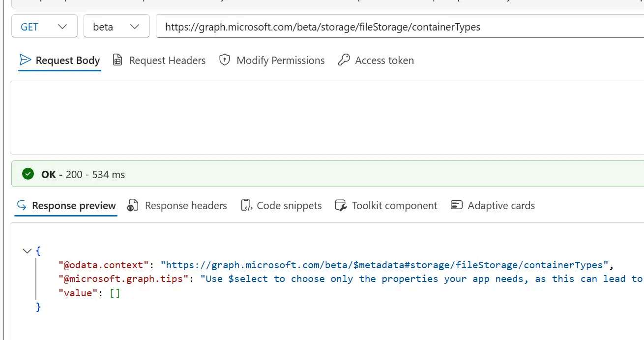Click inside the empty request body editor
The height and width of the screenshot is (340, 644).
327,118
